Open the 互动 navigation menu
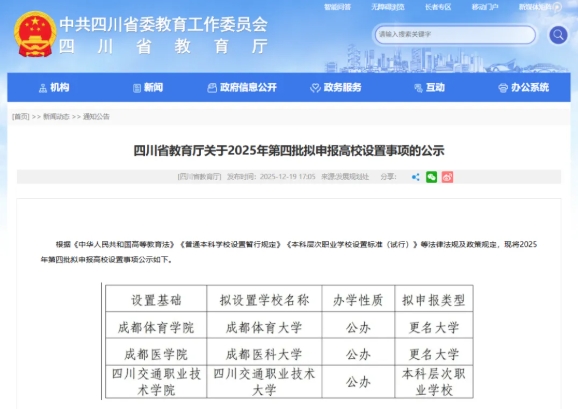578x409 pixels. tap(429, 87)
